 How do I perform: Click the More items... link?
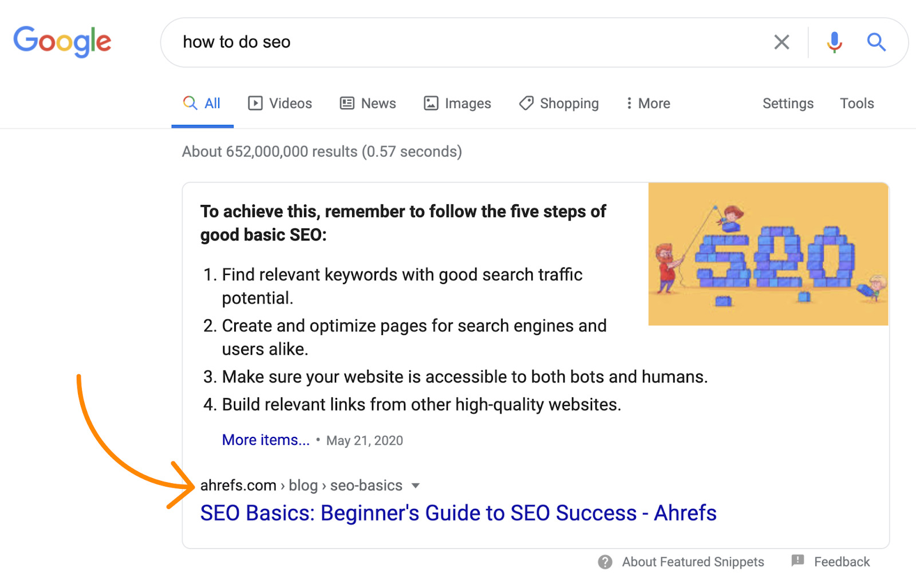265,440
